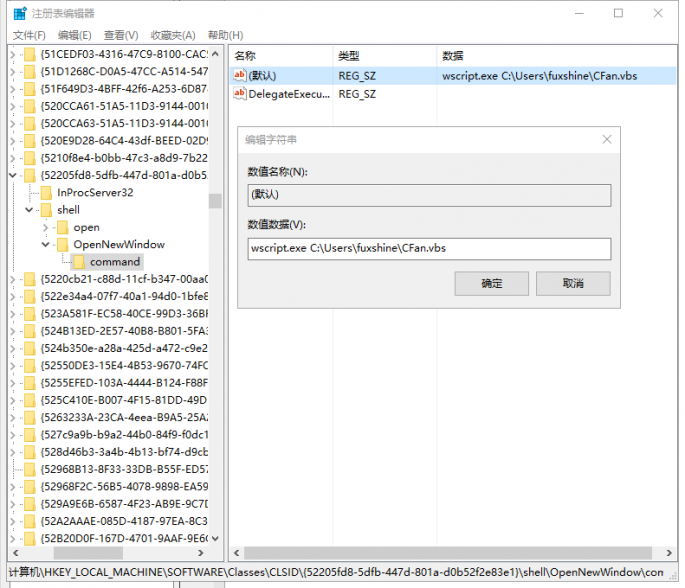Screen dimensions: 685x588
Task: Click the registry path in status bar
Action: coord(336,572)
